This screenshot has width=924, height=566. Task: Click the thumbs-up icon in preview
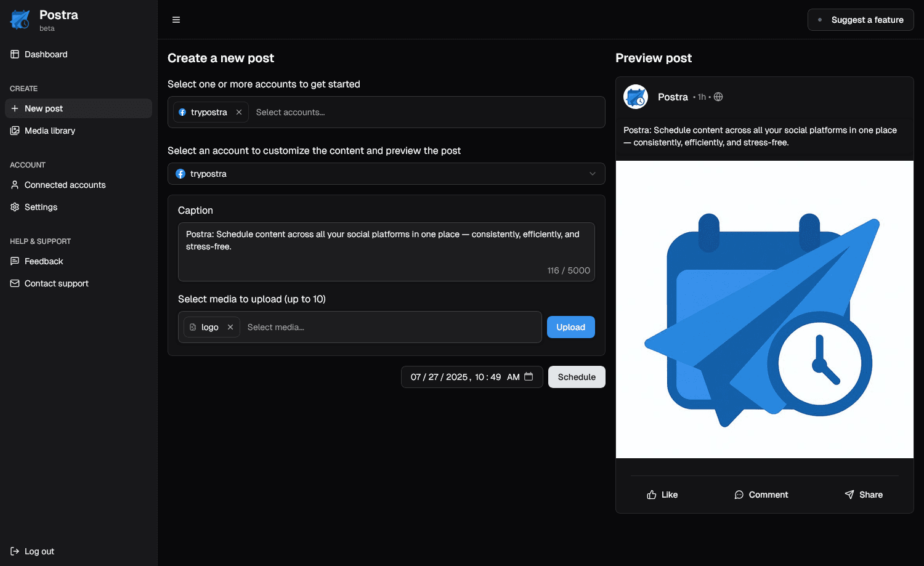[652, 495]
